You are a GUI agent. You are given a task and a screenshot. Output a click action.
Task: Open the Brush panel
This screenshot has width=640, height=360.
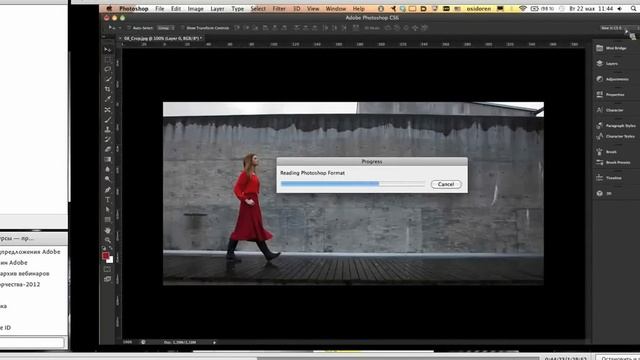[606, 152]
